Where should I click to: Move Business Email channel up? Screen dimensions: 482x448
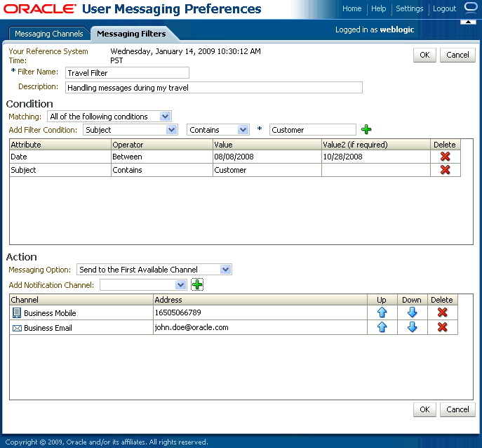(x=382, y=327)
